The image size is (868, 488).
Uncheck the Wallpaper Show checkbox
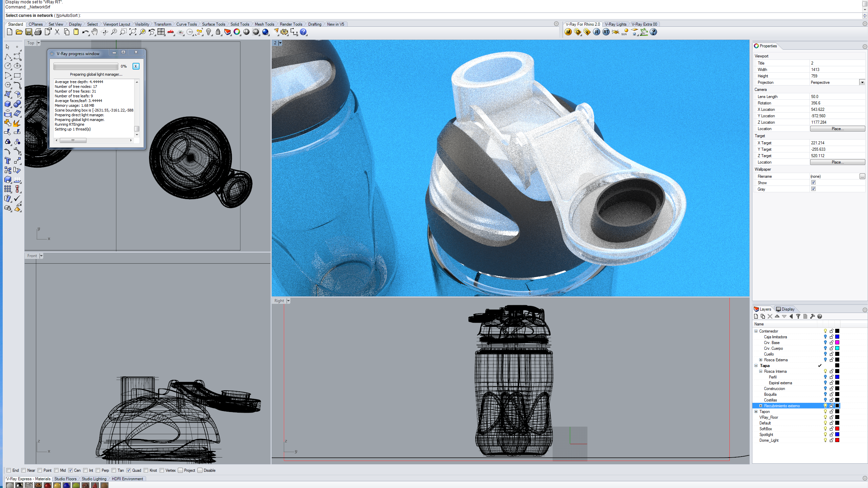813,182
